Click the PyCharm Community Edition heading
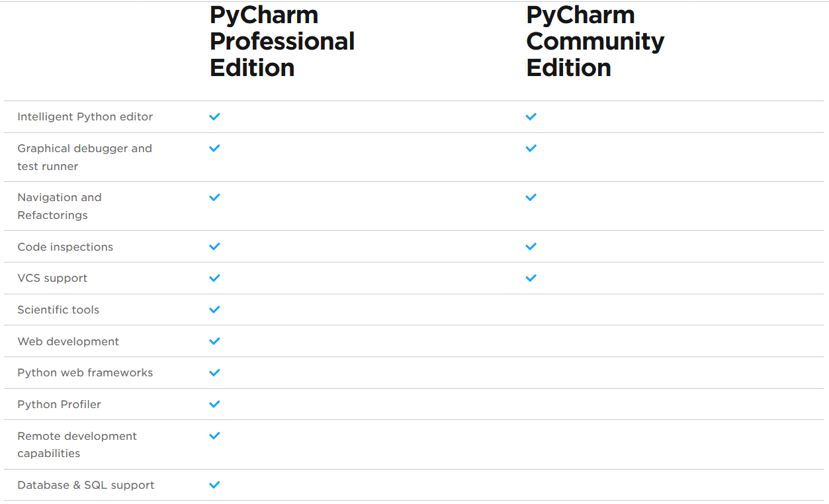Viewport: 829px width, 504px height. (595, 41)
